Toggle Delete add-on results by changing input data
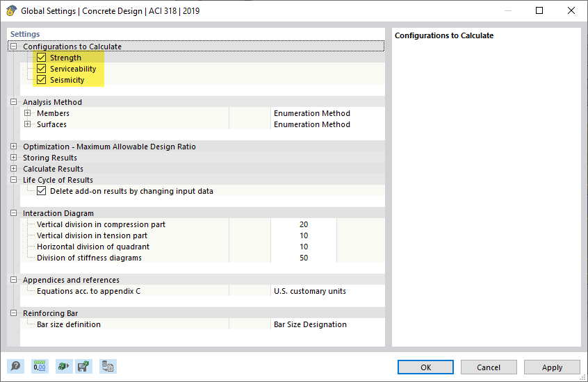 pos(42,191)
